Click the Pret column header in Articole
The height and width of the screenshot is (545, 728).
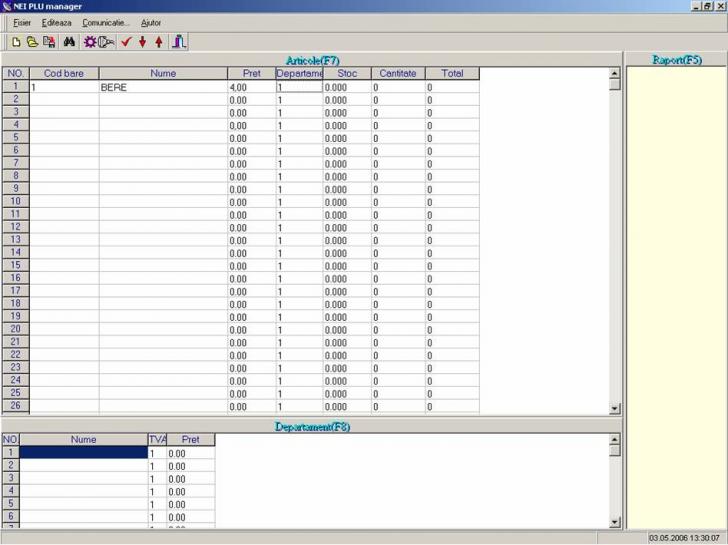[x=251, y=73]
